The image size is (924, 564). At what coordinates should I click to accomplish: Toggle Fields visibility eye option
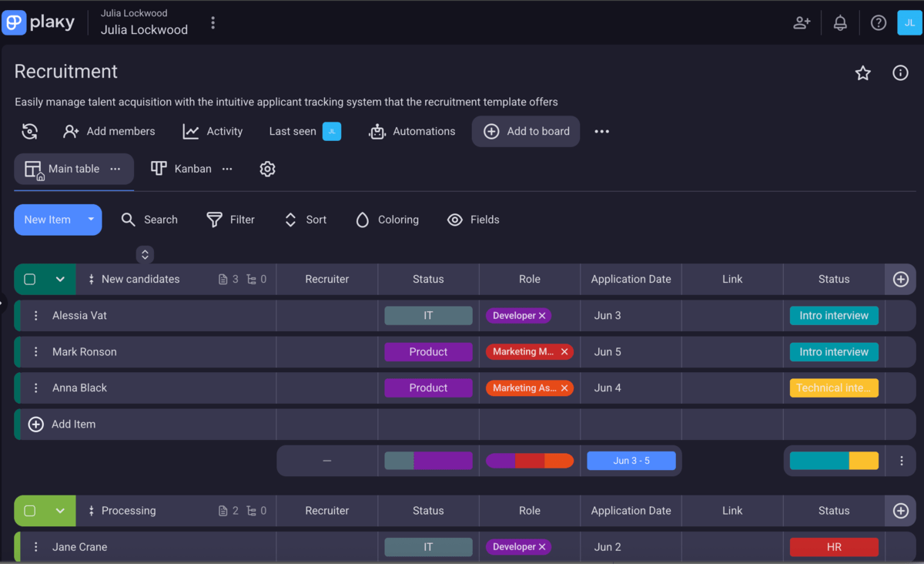point(474,220)
